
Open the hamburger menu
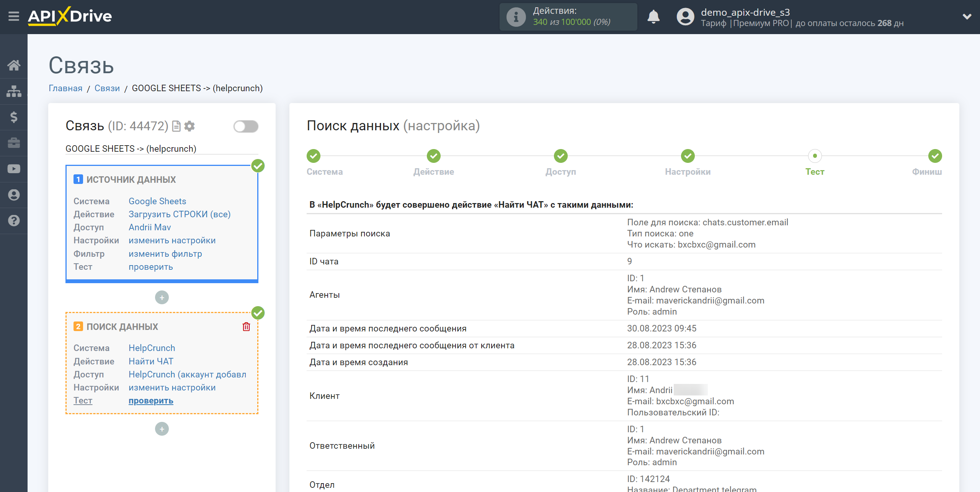click(x=14, y=16)
